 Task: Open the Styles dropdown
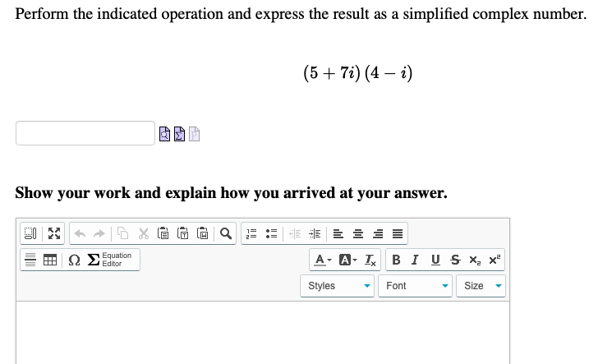pyautogui.click(x=338, y=286)
